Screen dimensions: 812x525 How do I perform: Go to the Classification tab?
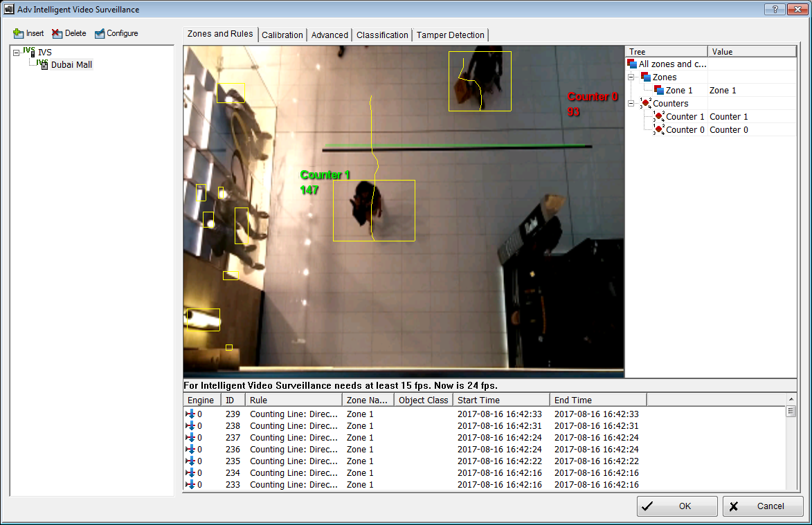[382, 35]
